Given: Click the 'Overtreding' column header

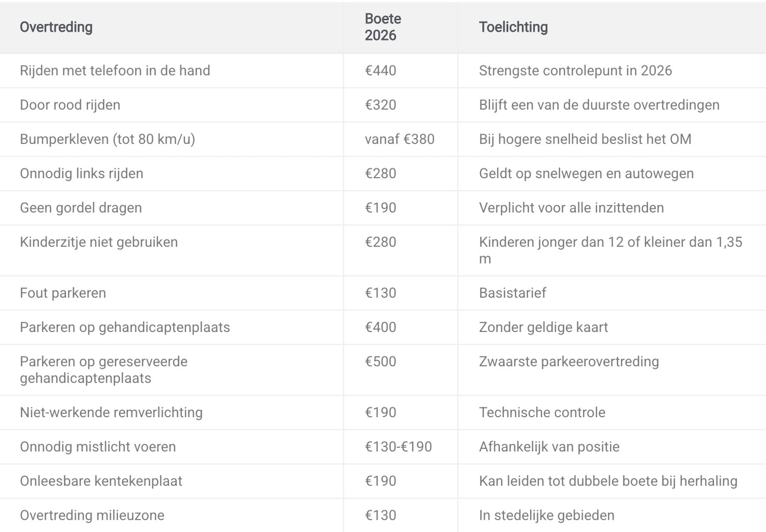Looking at the screenshot, I should (x=56, y=27).
